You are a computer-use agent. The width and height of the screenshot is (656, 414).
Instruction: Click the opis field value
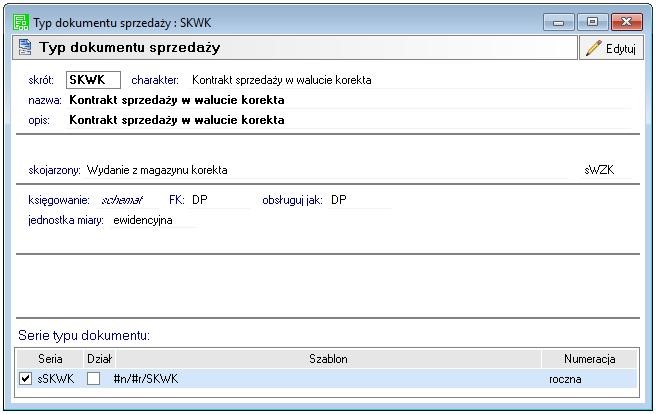coord(176,120)
